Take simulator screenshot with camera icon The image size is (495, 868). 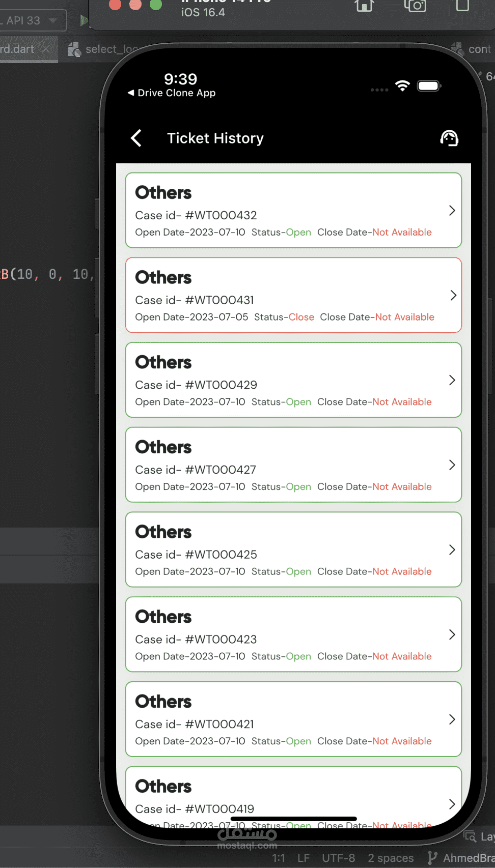pos(415,5)
